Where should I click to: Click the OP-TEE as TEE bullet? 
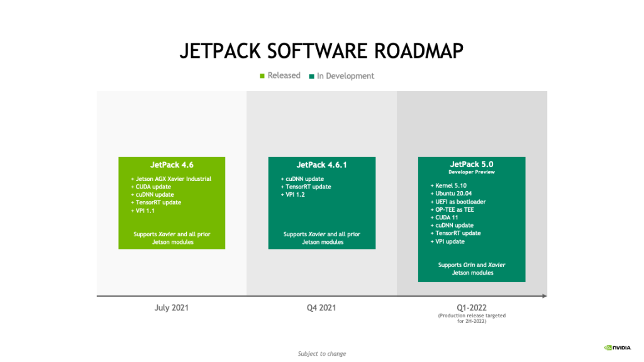452,210
